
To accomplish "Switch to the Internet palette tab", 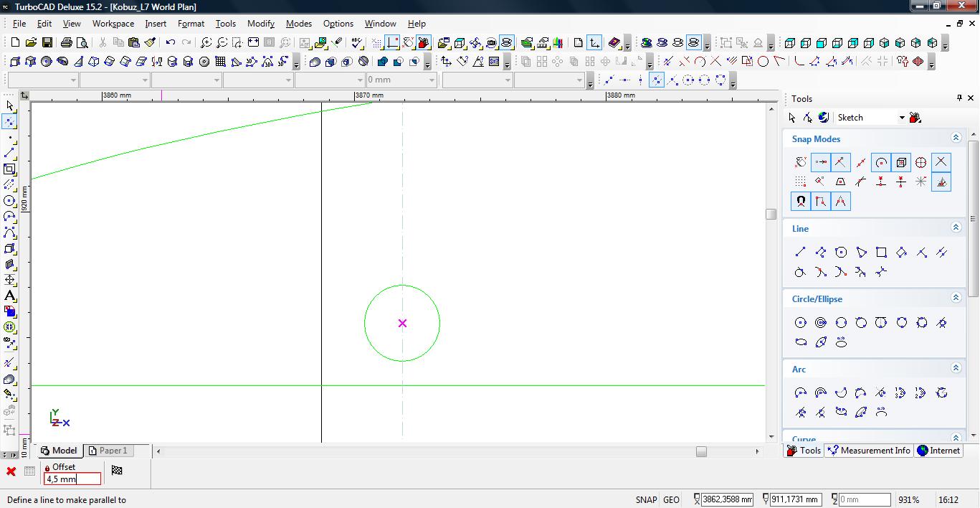I will point(938,451).
